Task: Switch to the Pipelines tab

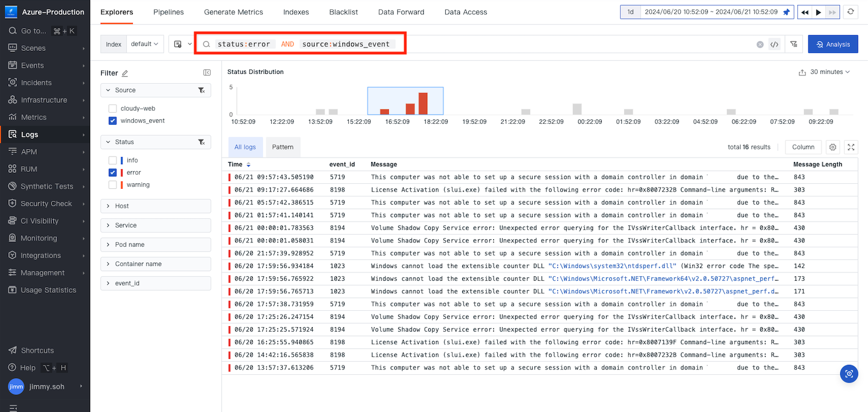Action: [168, 12]
